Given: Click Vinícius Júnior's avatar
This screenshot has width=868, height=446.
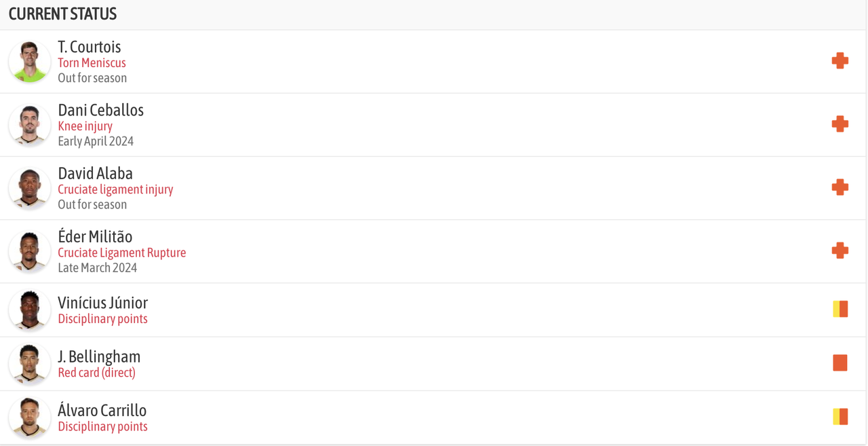Looking at the screenshot, I should 30,310.
